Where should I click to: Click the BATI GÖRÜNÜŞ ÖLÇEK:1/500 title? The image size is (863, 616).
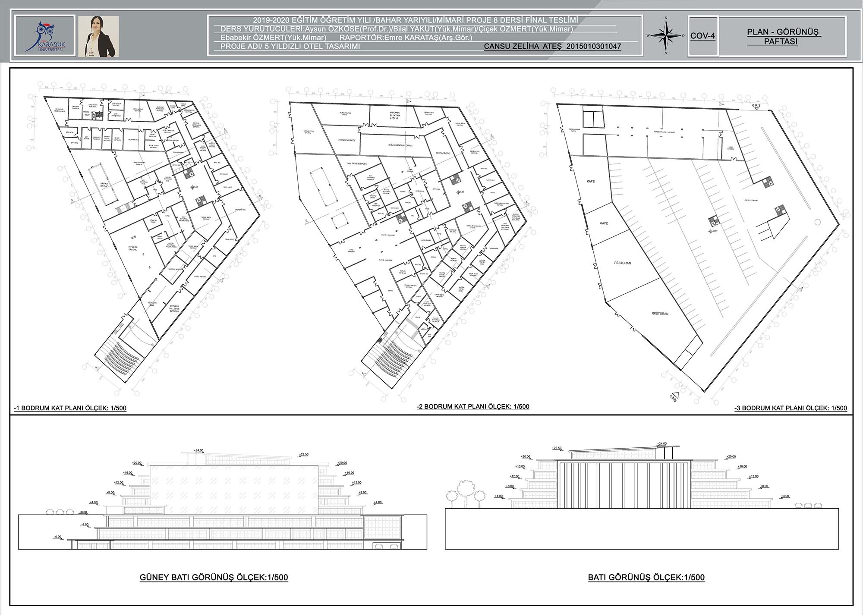(x=646, y=577)
